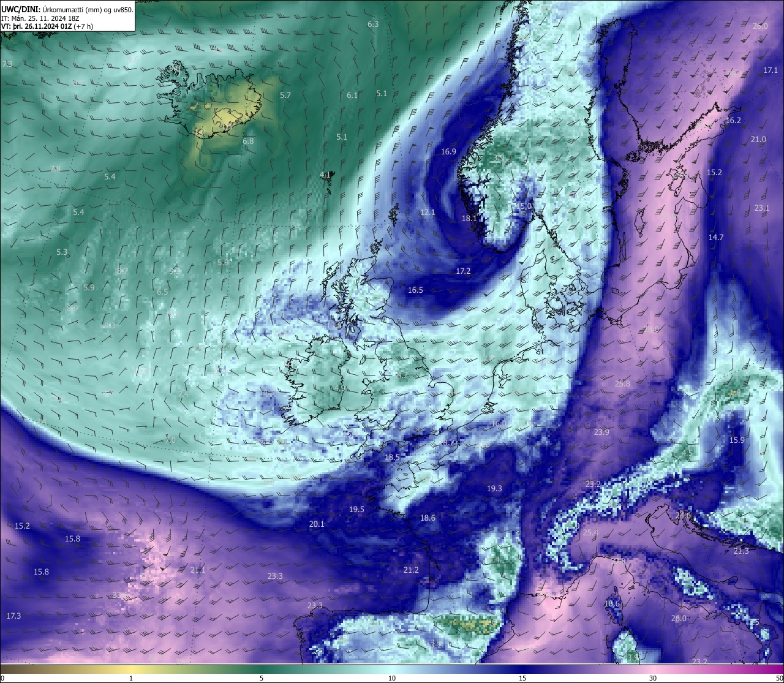Viewport: 784px width, 683px height.
Task: Click the map value "17.1"
Action: point(771,70)
